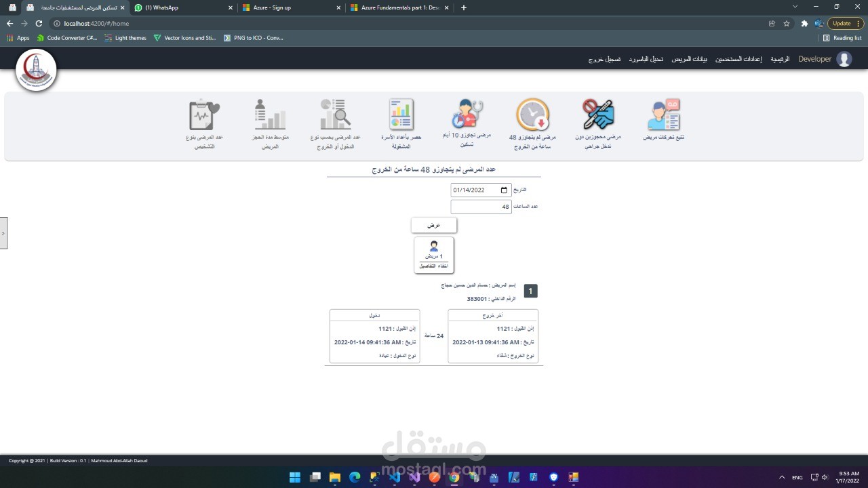Image resolution: width=868 pixels, height=488 pixels.
Task: Open Vector Icons and Sti... bookmark
Action: pyautogui.click(x=184, y=38)
